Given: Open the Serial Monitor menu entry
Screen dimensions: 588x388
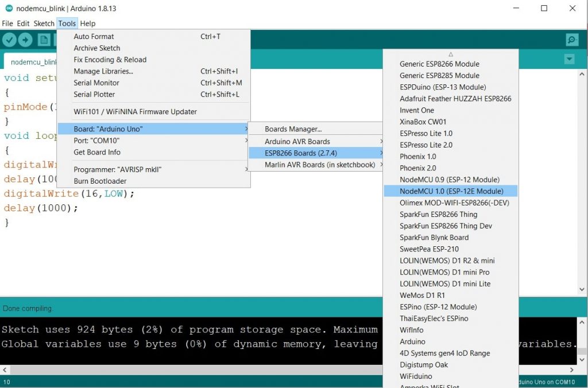Looking at the screenshot, I should tap(153, 83).
